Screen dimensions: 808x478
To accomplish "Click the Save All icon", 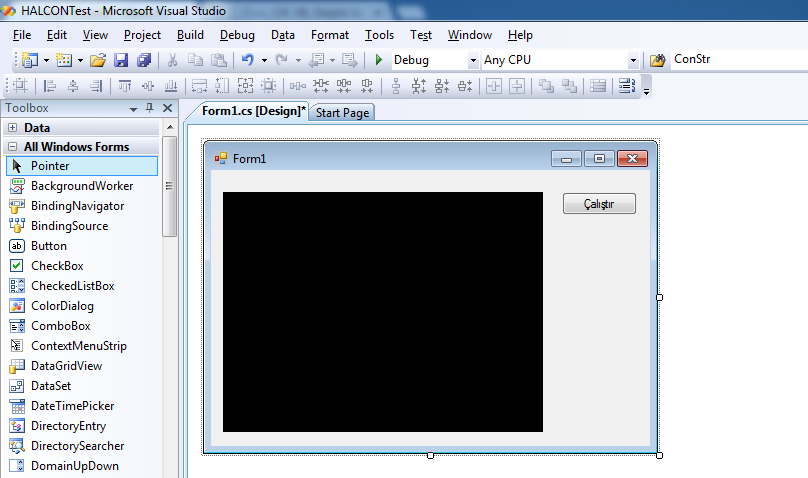I will click(144, 60).
